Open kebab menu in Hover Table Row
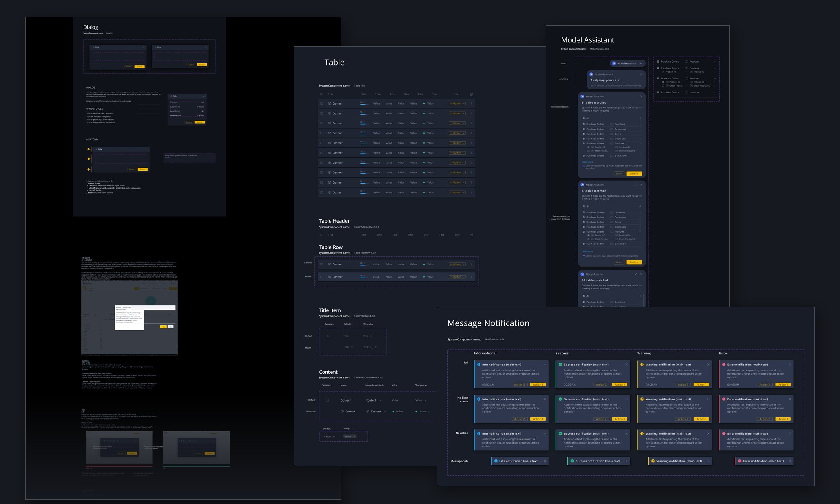840x504 pixels. click(x=472, y=277)
